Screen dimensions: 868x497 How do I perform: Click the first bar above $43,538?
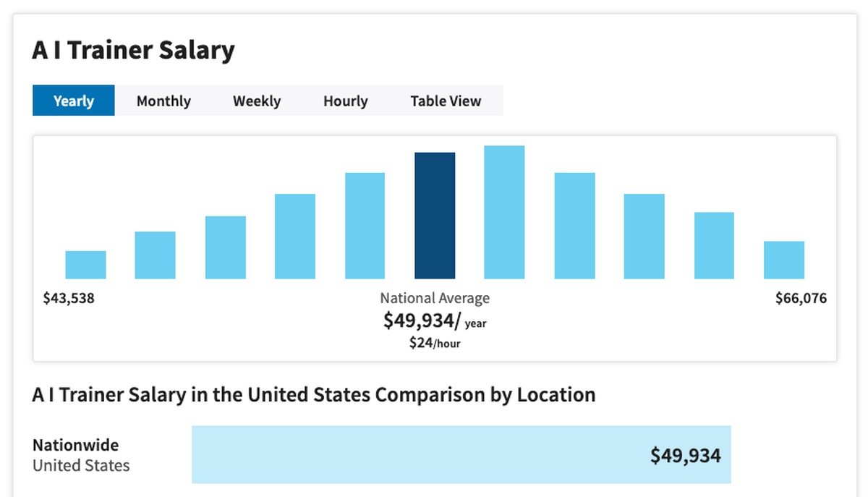(85, 265)
